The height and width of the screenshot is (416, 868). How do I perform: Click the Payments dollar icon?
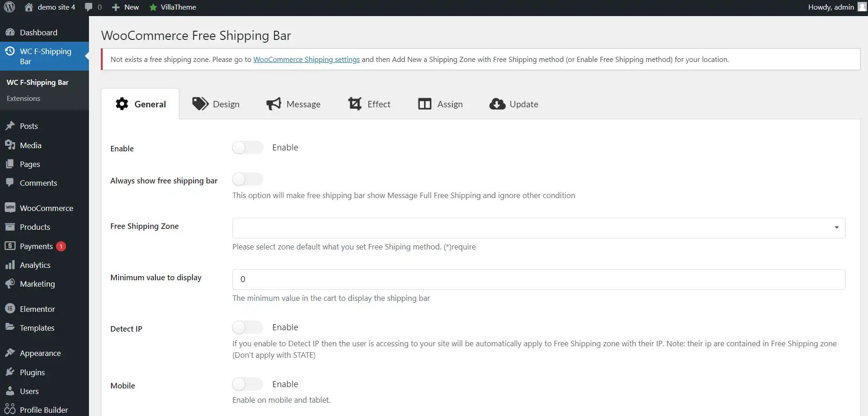(x=10, y=246)
